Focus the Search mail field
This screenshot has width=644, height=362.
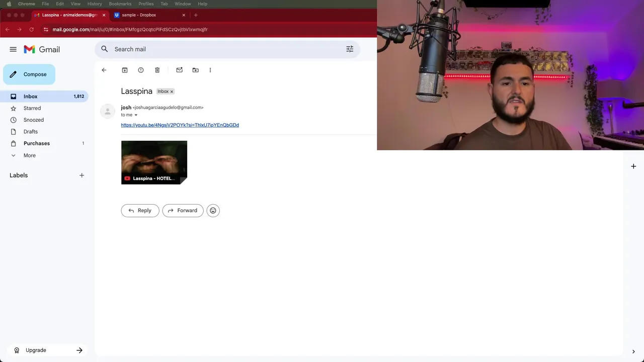click(x=227, y=49)
